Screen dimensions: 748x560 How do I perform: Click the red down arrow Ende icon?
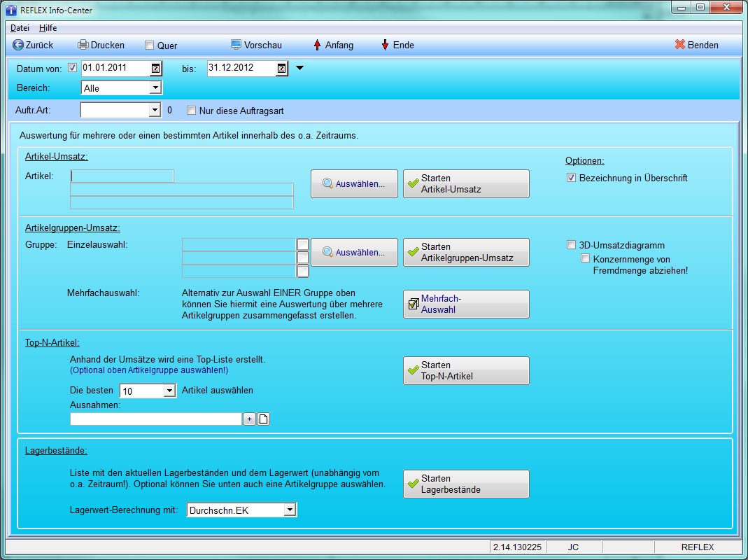(385, 45)
